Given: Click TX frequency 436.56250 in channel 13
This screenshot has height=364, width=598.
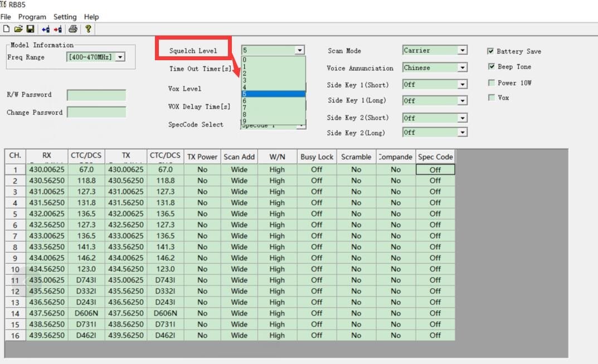Looking at the screenshot, I should pyautogui.click(x=126, y=302).
